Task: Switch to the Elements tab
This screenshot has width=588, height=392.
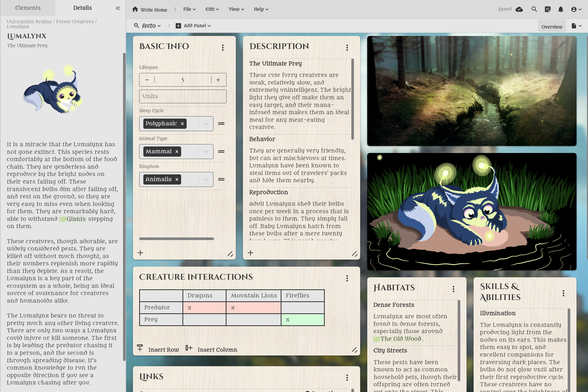Action: pyautogui.click(x=28, y=8)
